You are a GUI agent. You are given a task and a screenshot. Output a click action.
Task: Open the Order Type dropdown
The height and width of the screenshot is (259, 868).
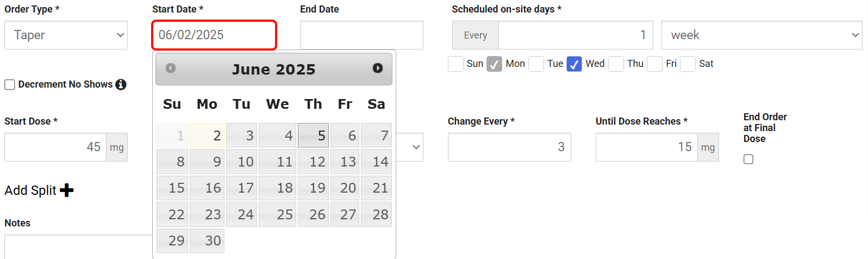pos(66,35)
